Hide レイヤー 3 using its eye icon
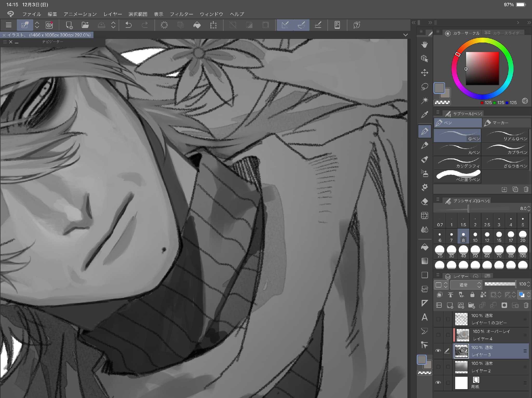Viewport: 532px width, 398px height. [x=438, y=351]
